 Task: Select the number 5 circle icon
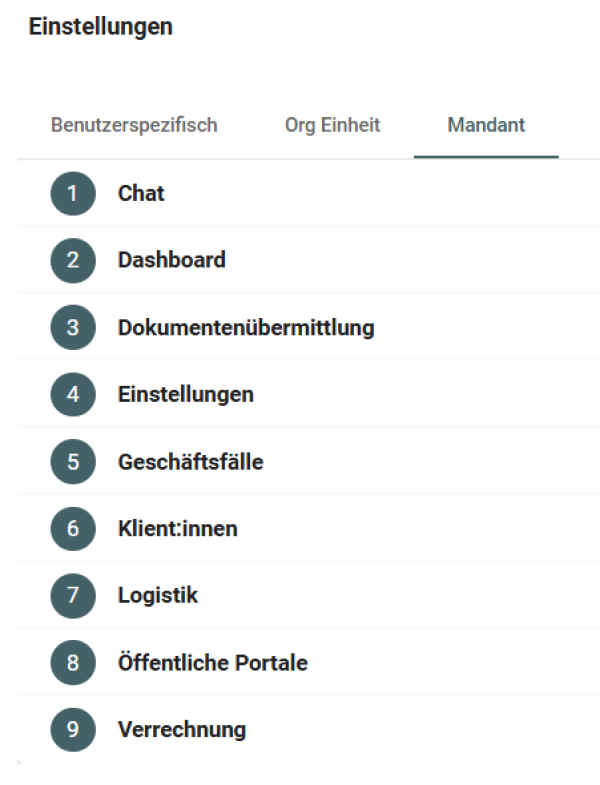click(x=72, y=462)
